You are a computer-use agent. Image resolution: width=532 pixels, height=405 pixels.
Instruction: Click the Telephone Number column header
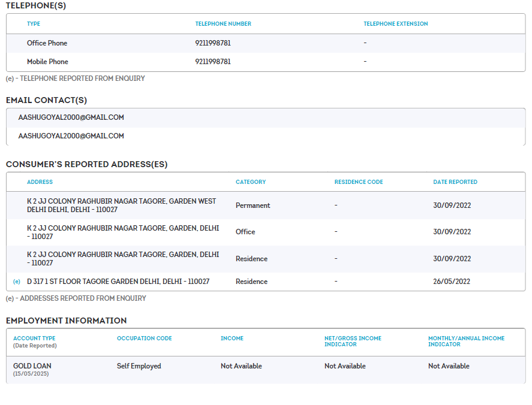tap(223, 24)
